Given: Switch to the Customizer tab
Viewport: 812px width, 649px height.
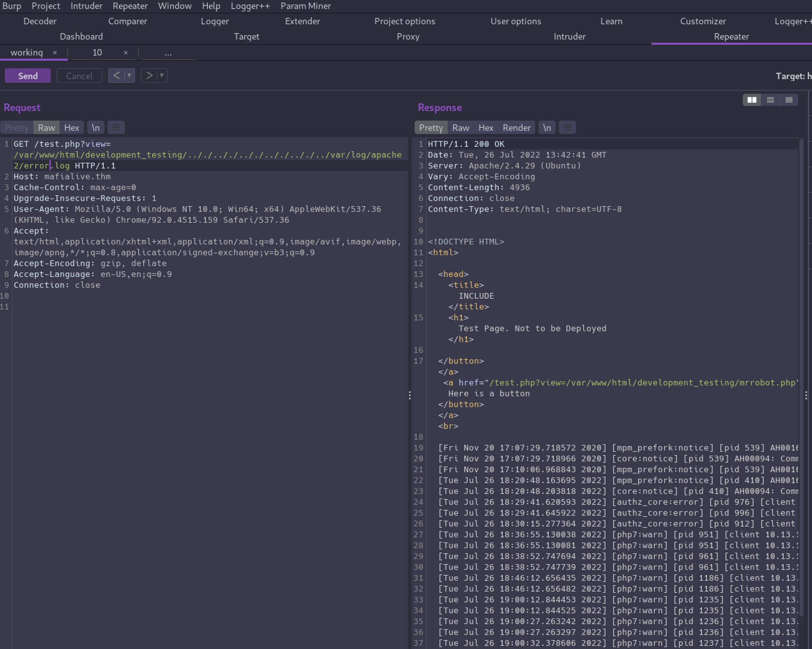Looking at the screenshot, I should point(703,21).
